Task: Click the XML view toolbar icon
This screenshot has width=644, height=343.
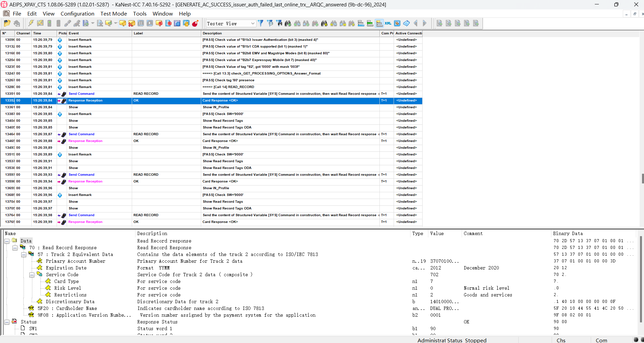Action: 388,23
